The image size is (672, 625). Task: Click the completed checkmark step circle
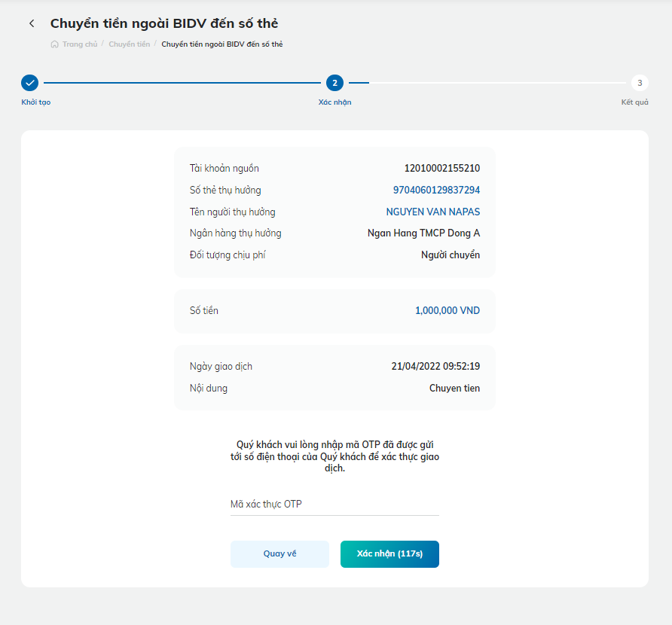point(29,83)
